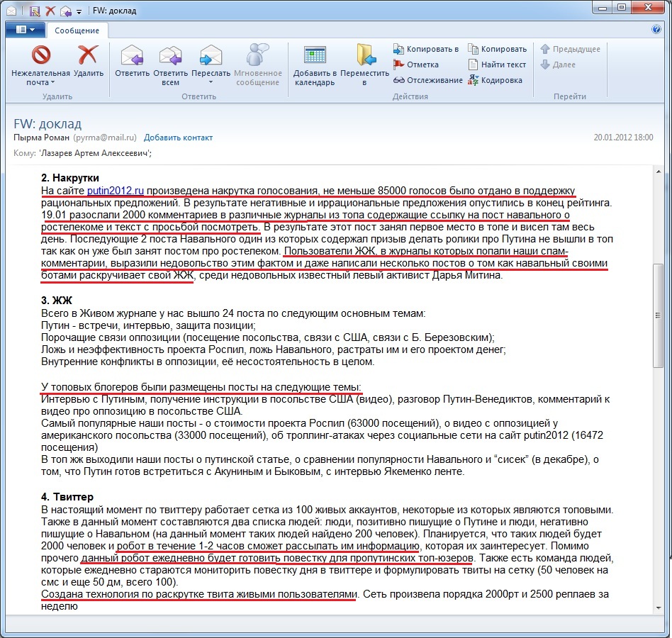Click Move to folder (Переместить в)
This screenshot has width=672, height=638.
point(365,55)
